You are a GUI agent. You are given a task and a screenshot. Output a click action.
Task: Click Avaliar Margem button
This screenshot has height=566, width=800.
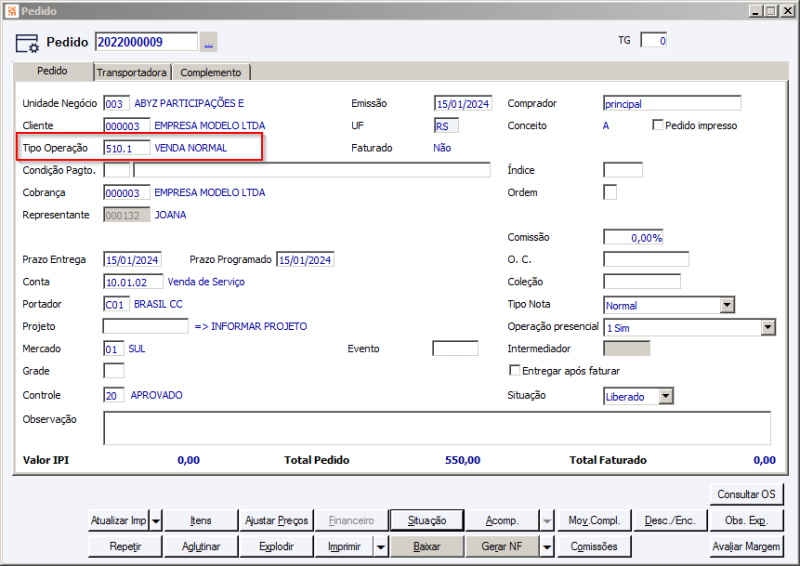point(746,547)
